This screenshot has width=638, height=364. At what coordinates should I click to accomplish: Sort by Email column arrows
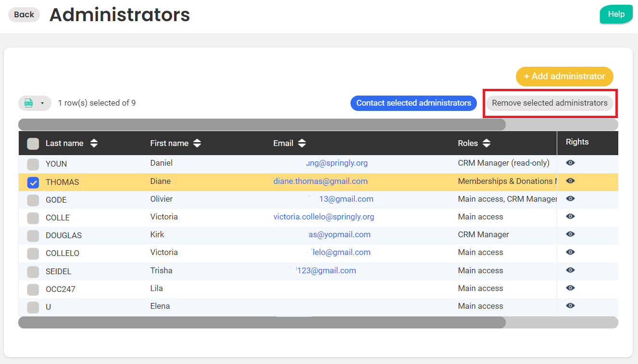click(301, 143)
